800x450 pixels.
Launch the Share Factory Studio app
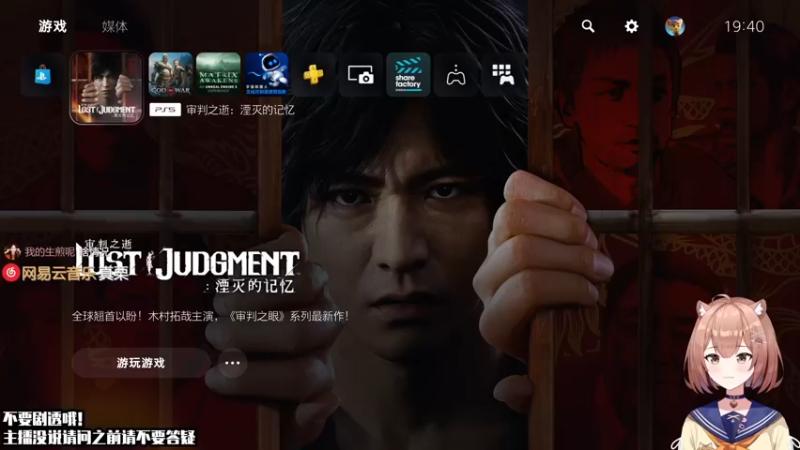click(x=408, y=74)
